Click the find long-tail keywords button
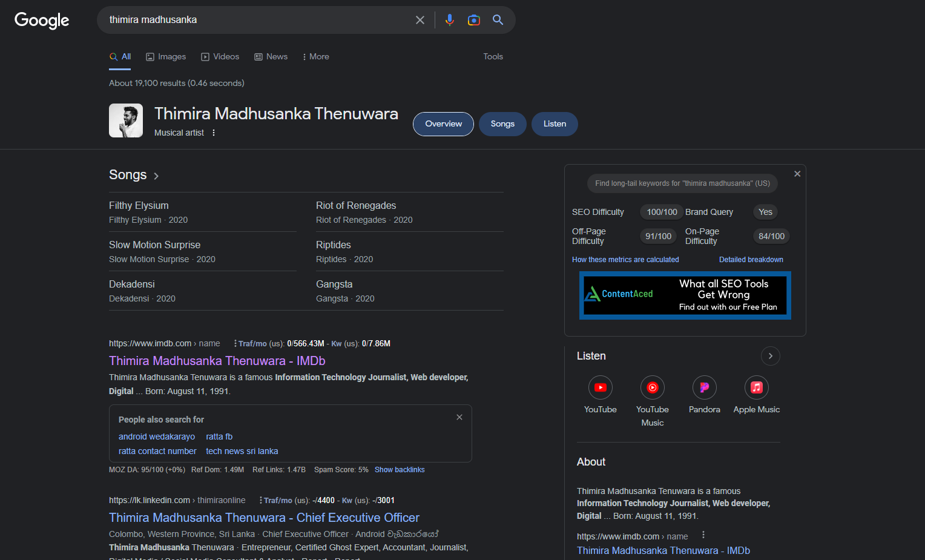Viewport: 925px width, 560px height. pos(682,183)
